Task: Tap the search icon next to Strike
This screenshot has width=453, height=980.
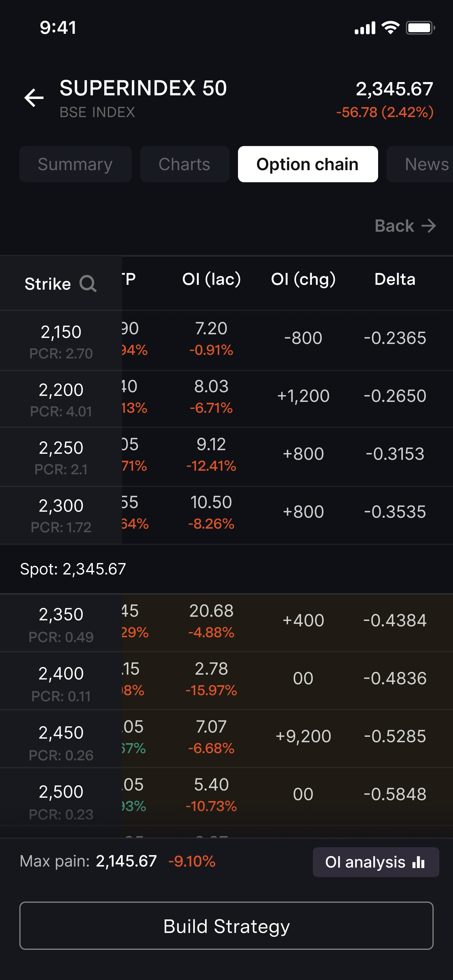Action: (88, 284)
